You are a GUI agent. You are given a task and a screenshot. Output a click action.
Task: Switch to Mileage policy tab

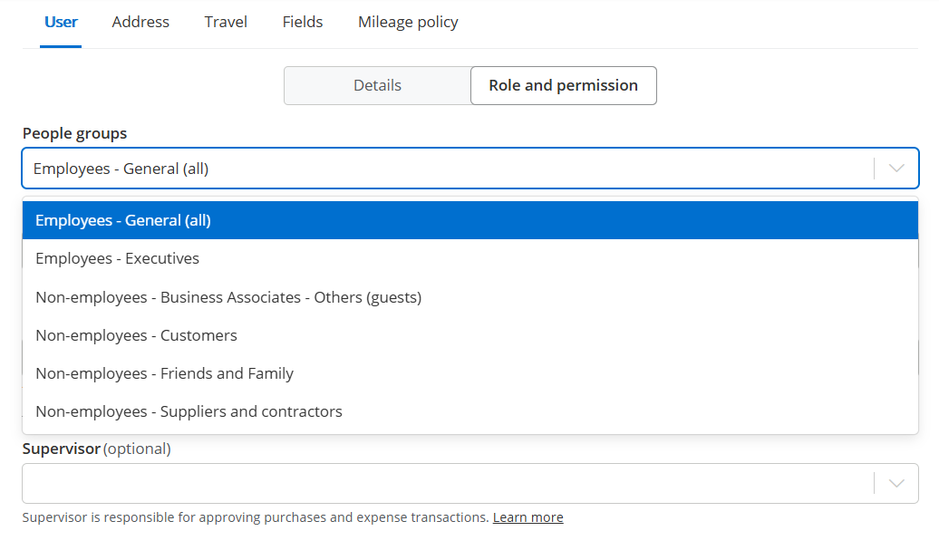408,22
